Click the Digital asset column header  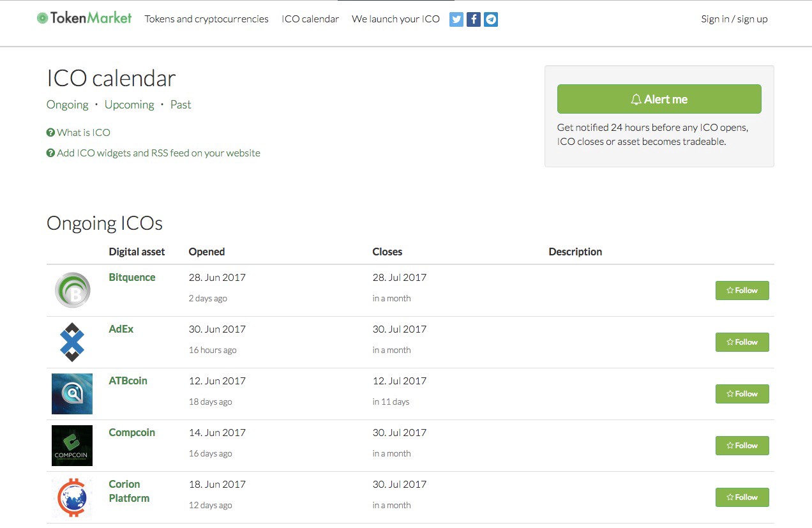[x=137, y=252]
